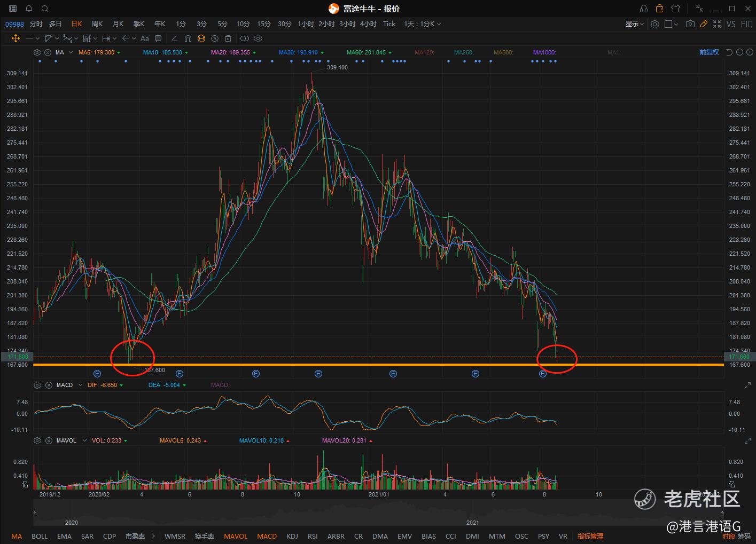Open the layout square dropdown
756x544 pixels.
(x=671, y=24)
